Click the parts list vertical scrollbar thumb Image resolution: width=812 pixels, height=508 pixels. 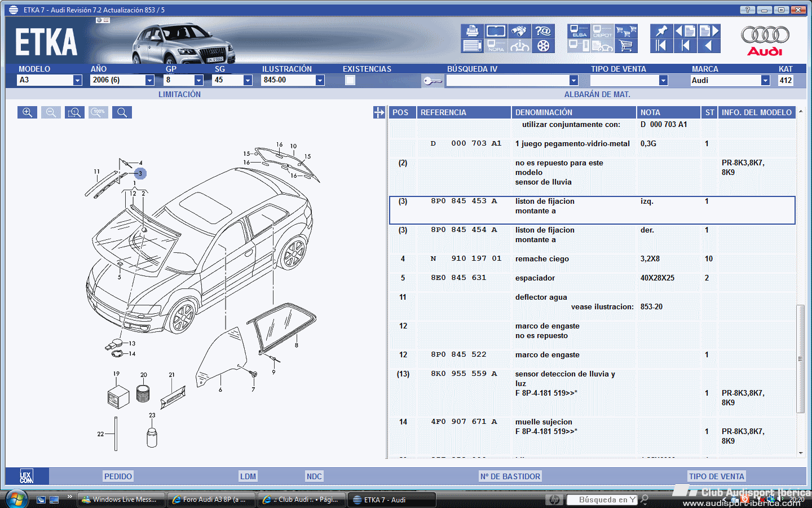point(800,358)
